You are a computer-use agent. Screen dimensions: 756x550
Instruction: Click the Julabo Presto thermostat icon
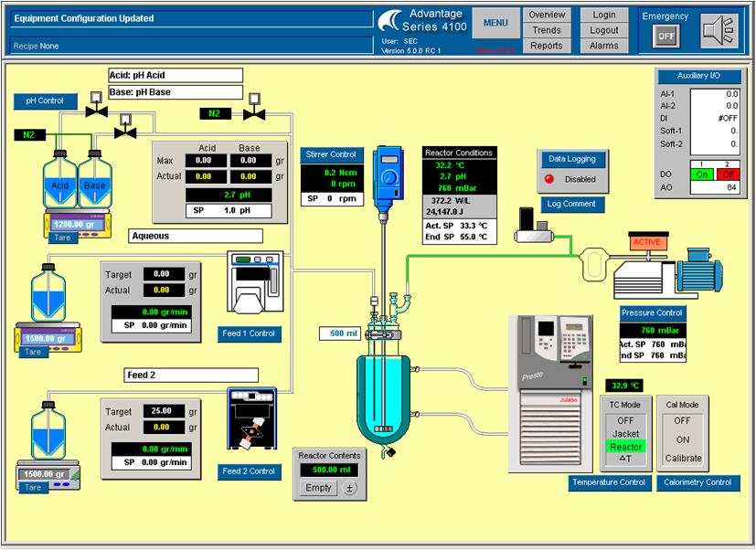(551, 394)
